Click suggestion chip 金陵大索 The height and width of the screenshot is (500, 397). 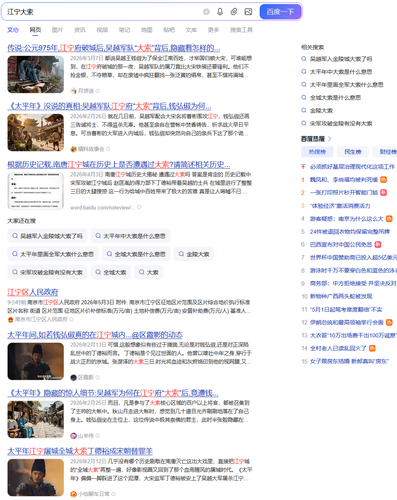tap(194, 254)
